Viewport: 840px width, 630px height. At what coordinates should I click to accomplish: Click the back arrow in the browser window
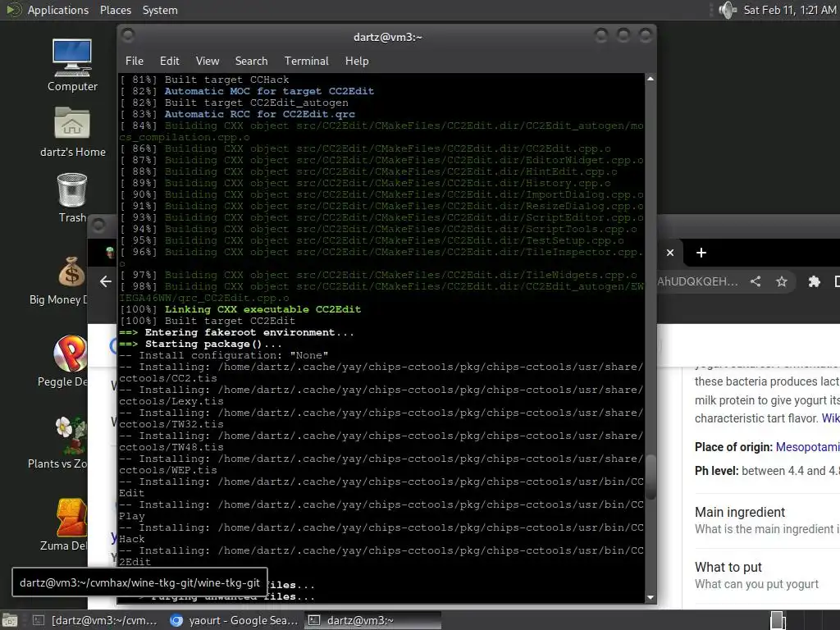point(106,281)
